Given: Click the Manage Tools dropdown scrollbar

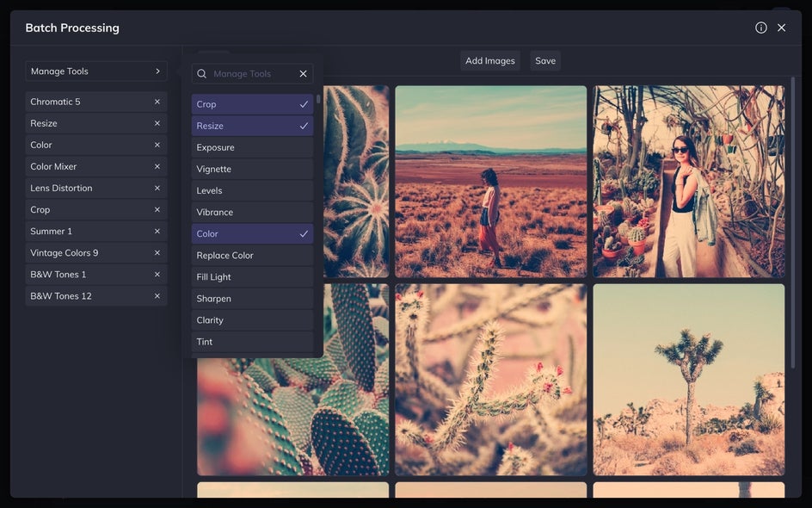Looking at the screenshot, I should point(318,99).
